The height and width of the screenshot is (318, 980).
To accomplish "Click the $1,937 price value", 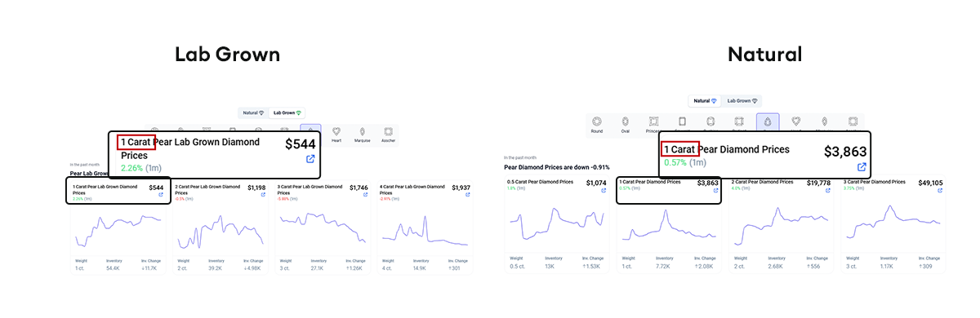I will (x=461, y=188).
